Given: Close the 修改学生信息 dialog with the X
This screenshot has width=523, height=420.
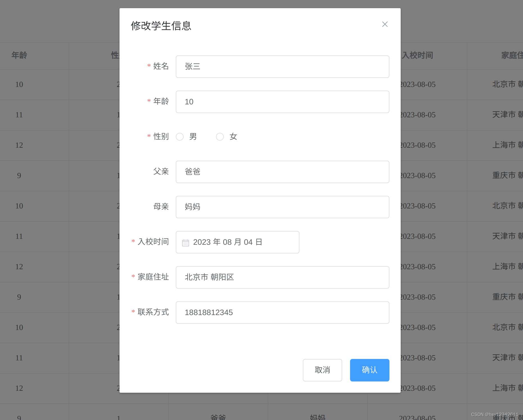Looking at the screenshot, I should [385, 24].
